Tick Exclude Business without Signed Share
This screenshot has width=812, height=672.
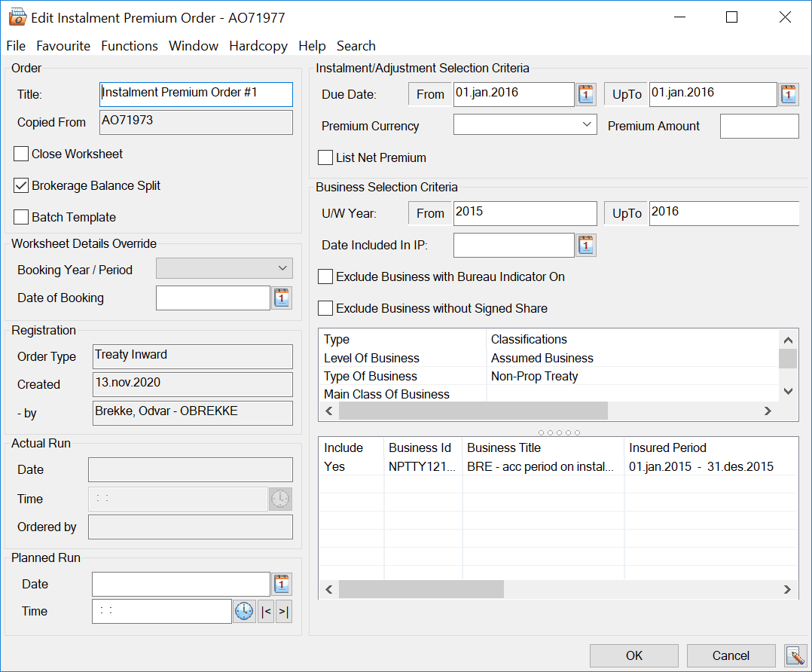(325, 308)
